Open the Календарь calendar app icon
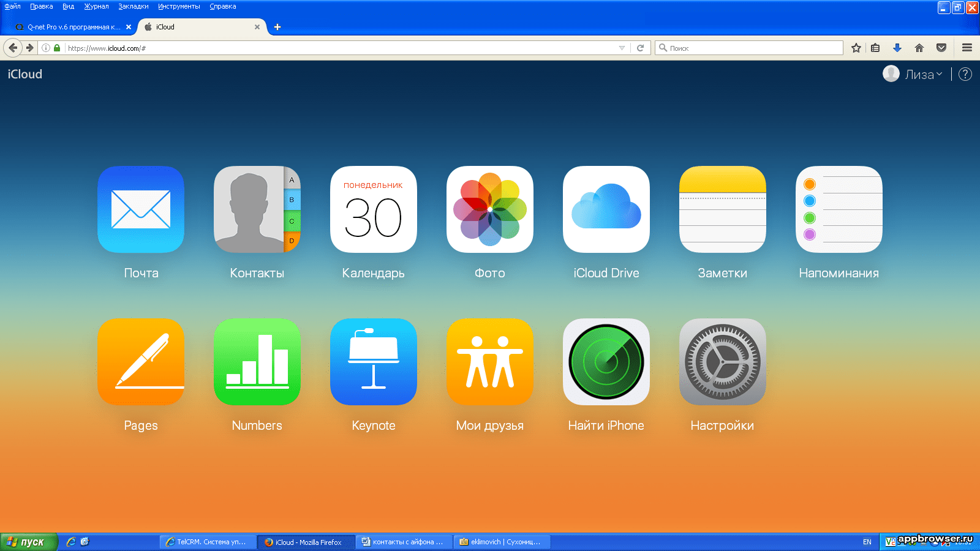 (x=374, y=209)
